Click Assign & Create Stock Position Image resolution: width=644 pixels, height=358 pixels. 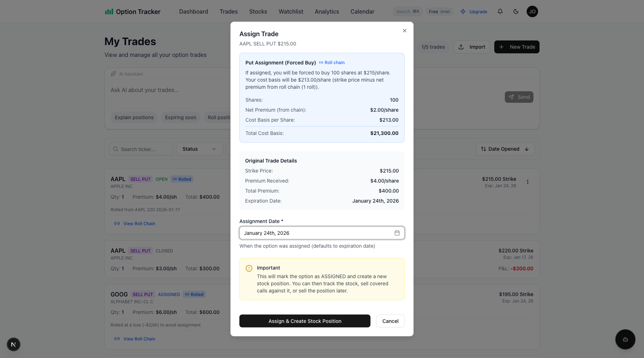[304, 321]
